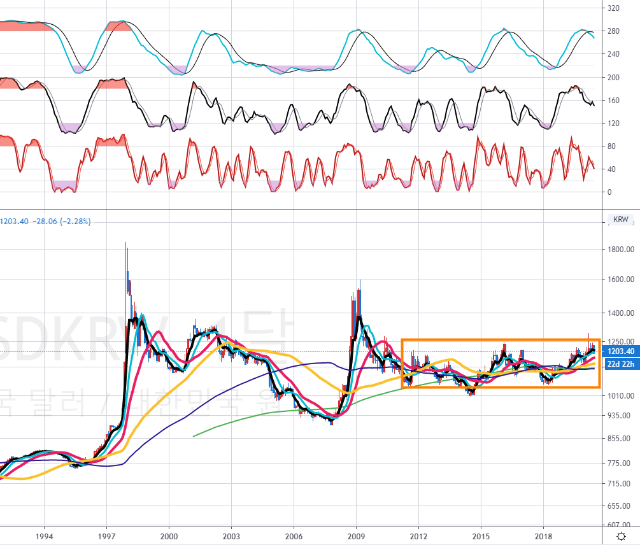
Task: Click the 1997 time axis label
Action: point(107,536)
